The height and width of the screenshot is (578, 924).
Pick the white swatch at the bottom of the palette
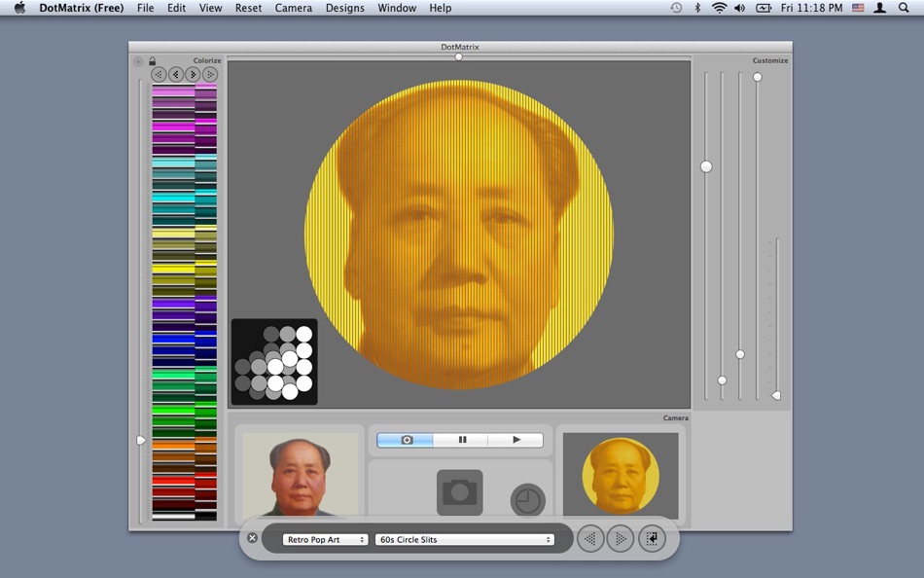(x=173, y=517)
